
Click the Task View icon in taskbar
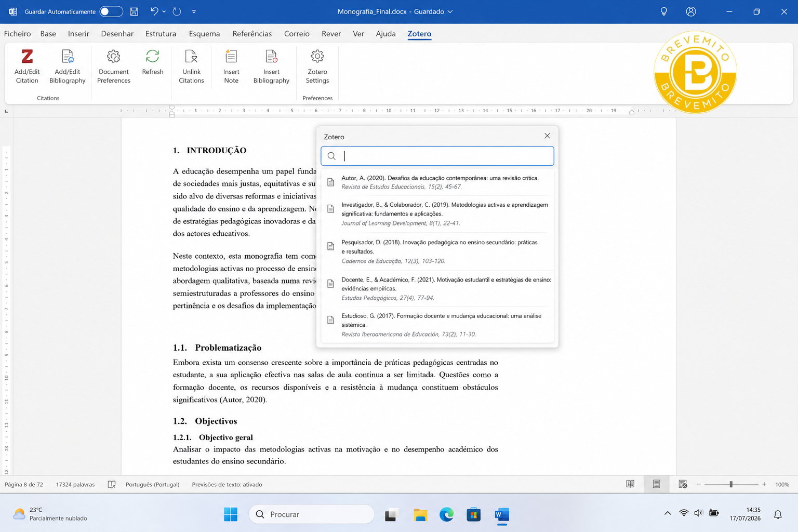point(391,514)
